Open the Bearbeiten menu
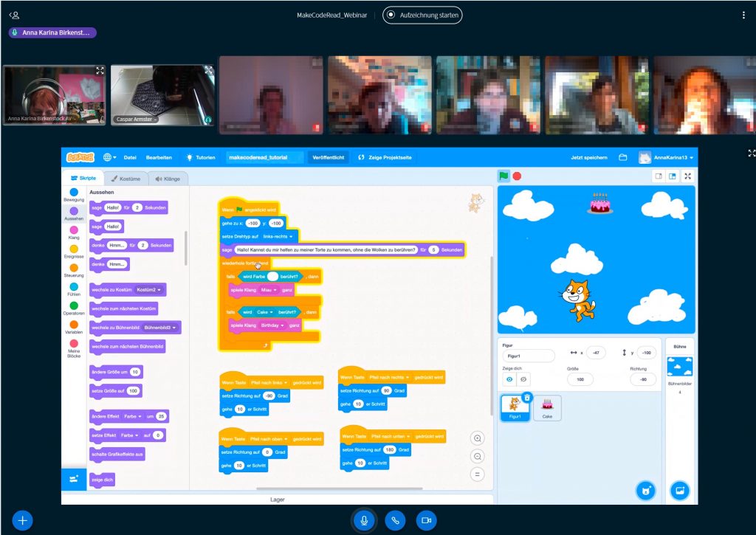 159,157
